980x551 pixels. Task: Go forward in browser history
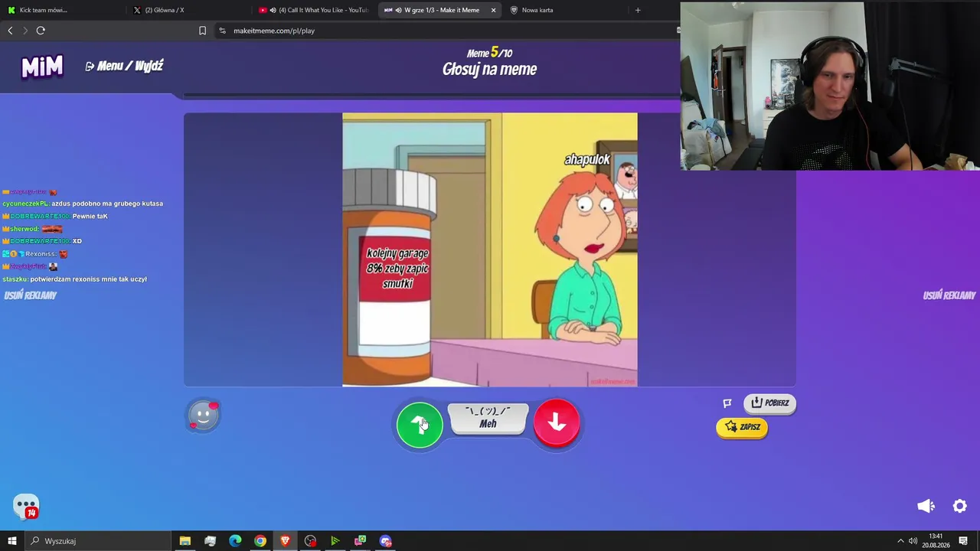click(x=25, y=31)
